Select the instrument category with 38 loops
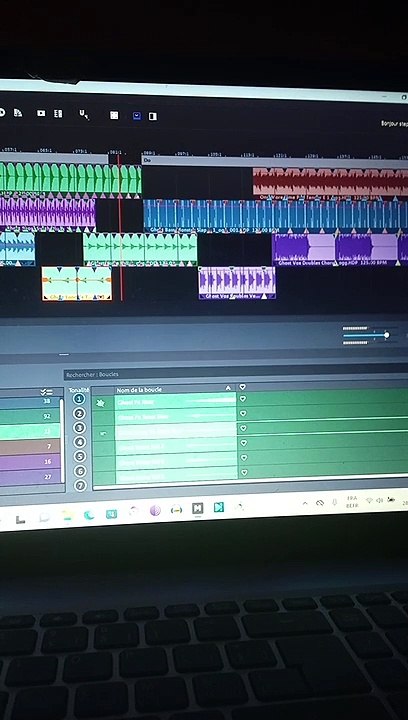408x720 pixels. [x=30, y=402]
